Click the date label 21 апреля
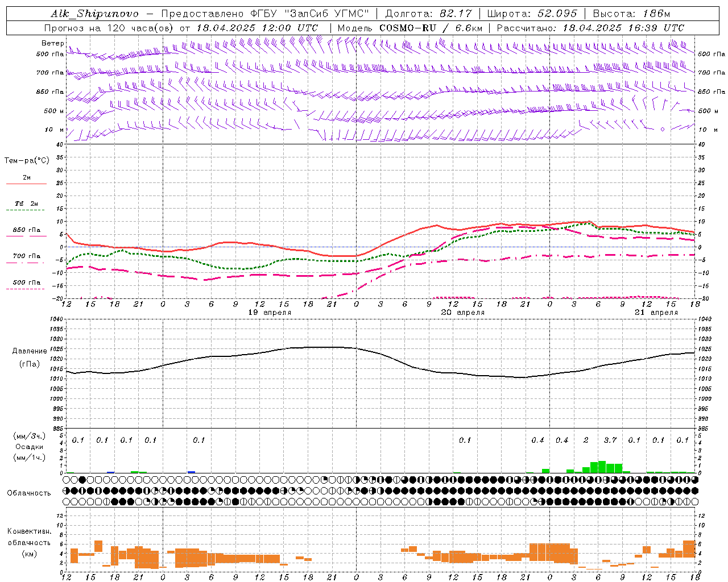The width and height of the screenshot is (728, 582). click(x=656, y=313)
